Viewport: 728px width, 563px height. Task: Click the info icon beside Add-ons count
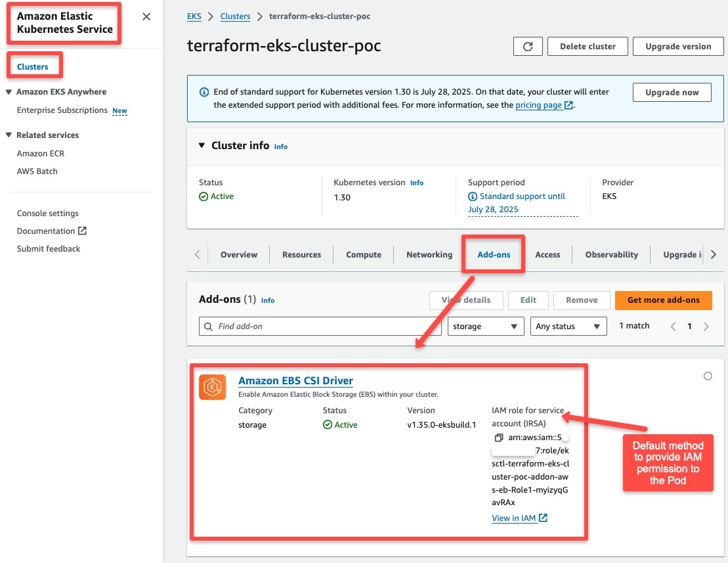(267, 300)
